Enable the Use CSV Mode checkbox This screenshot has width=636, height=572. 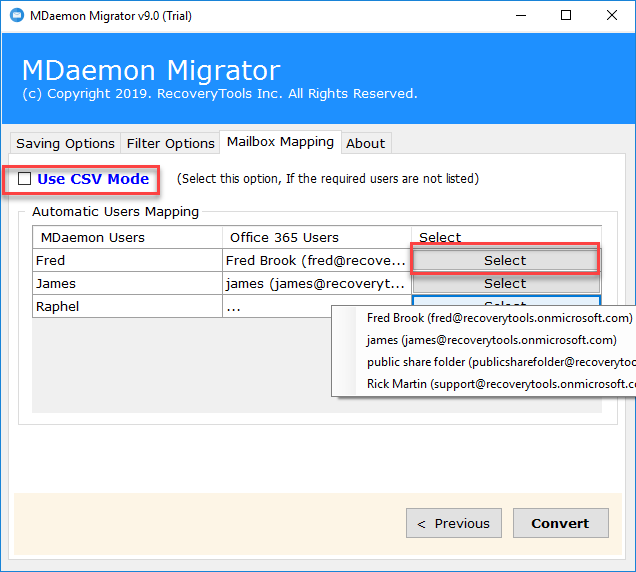click(x=24, y=178)
